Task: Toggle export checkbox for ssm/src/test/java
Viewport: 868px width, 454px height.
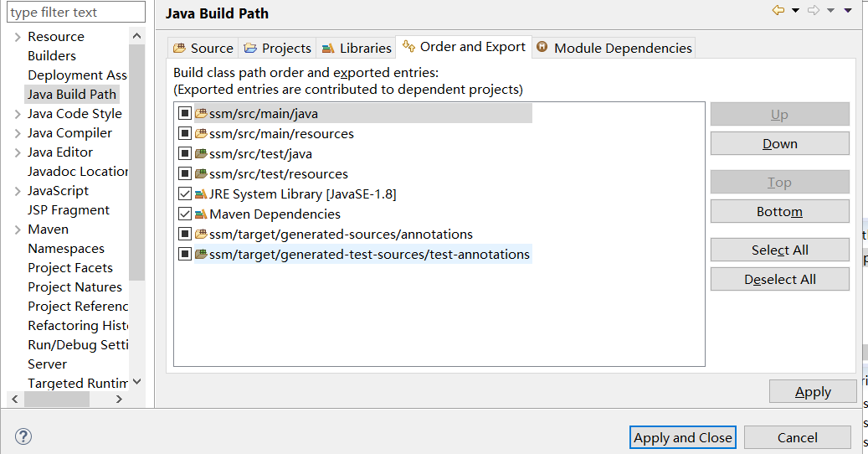Action: (x=185, y=153)
